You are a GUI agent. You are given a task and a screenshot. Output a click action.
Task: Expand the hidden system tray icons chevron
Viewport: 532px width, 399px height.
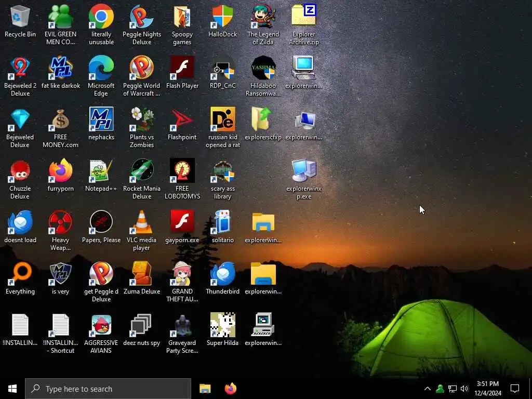[428, 389]
